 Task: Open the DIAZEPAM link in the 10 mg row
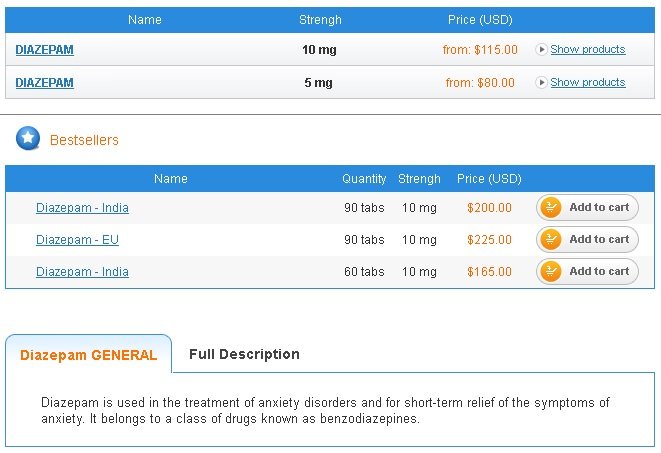pos(44,49)
